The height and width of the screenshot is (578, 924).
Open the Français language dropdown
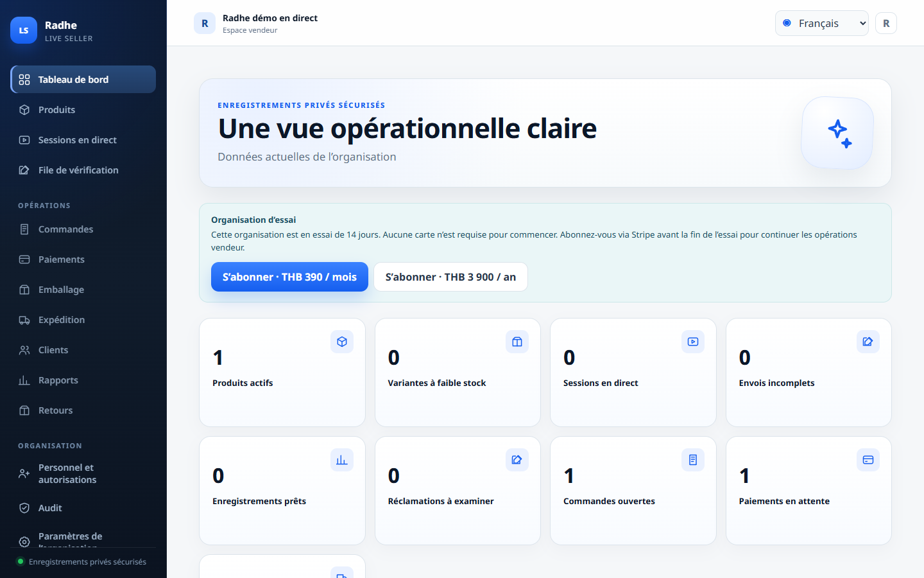822,23
